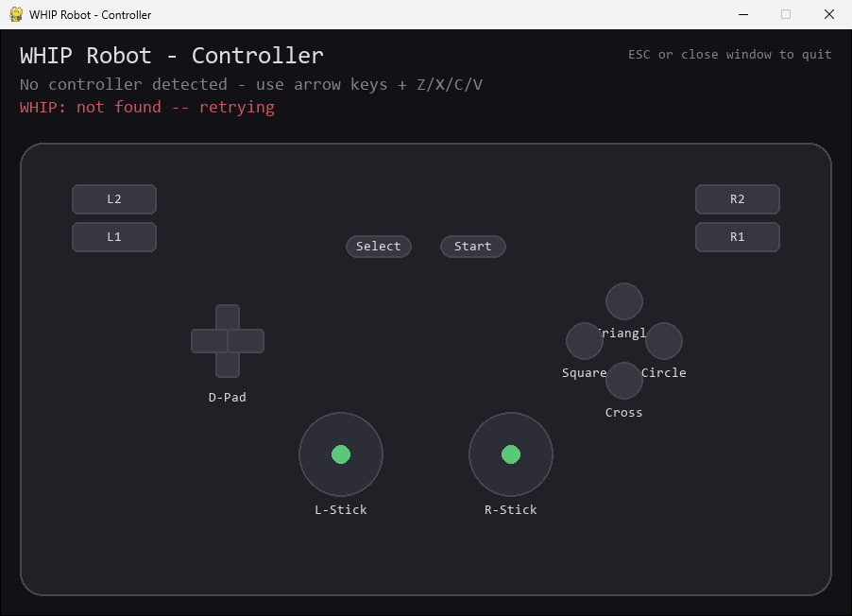Click the 'Cross' label text
The height and width of the screenshot is (616, 852).
[623, 413]
